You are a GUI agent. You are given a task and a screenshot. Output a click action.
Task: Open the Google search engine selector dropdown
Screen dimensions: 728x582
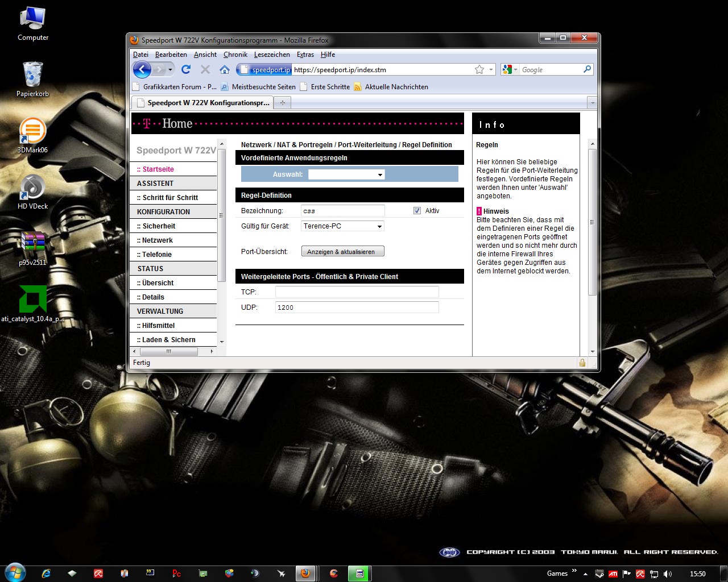pos(510,69)
